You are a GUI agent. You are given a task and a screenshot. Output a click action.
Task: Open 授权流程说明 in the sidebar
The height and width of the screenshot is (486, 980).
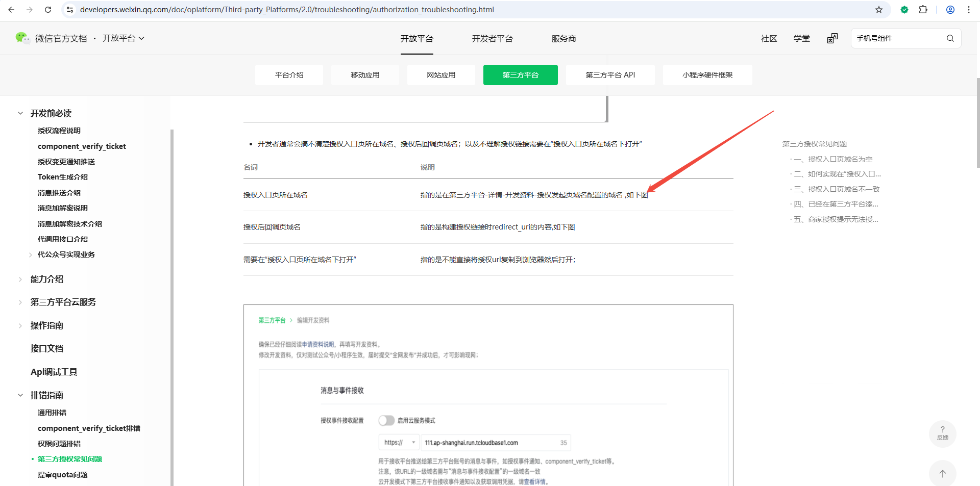59,131
